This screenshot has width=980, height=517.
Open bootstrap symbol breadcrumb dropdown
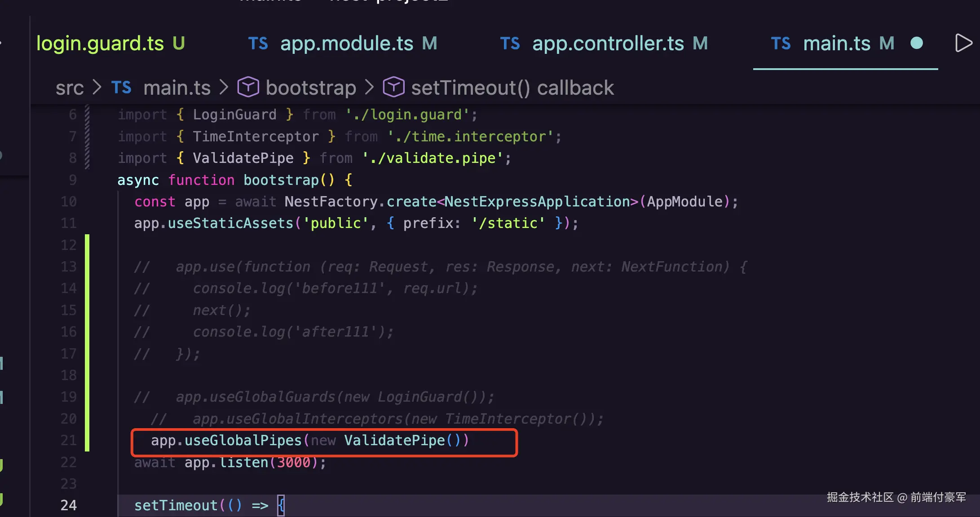pyautogui.click(x=311, y=88)
